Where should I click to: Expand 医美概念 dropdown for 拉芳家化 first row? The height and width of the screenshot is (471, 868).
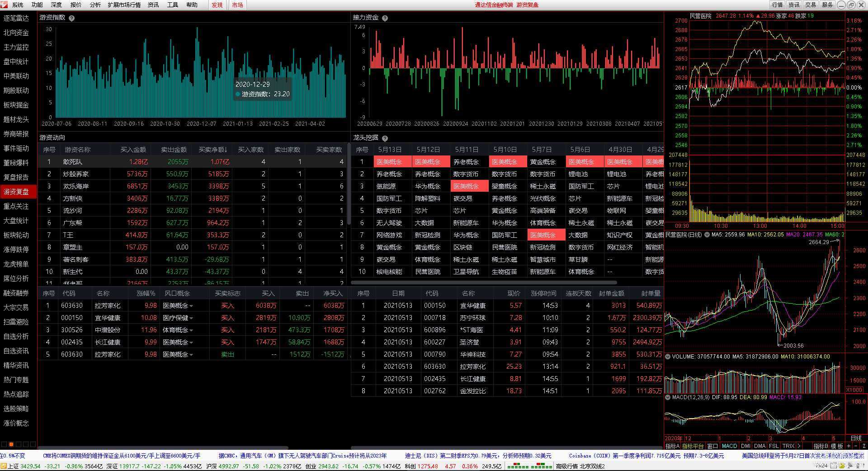click(x=191, y=306)
